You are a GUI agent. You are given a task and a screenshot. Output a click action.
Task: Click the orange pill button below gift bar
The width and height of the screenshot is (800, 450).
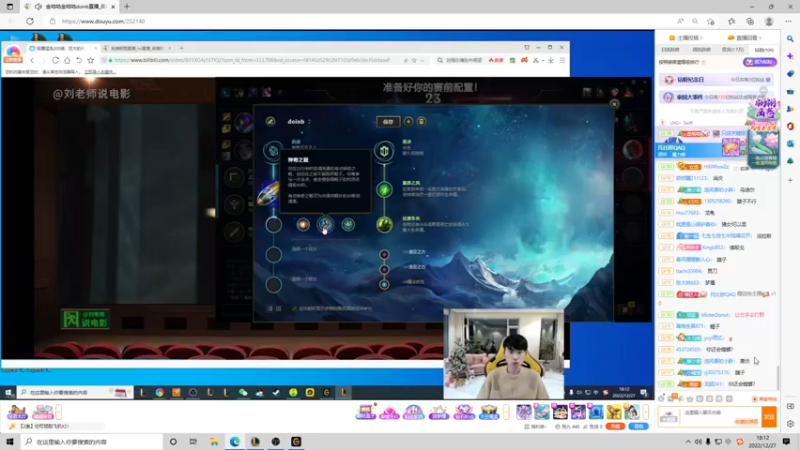tap(615, 426)
